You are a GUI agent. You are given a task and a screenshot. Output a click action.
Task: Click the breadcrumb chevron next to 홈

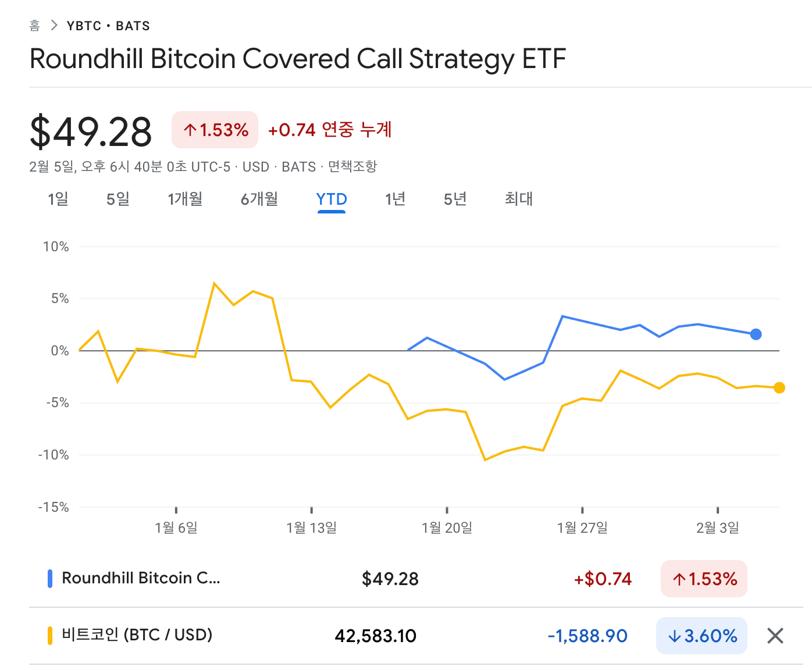54,26
